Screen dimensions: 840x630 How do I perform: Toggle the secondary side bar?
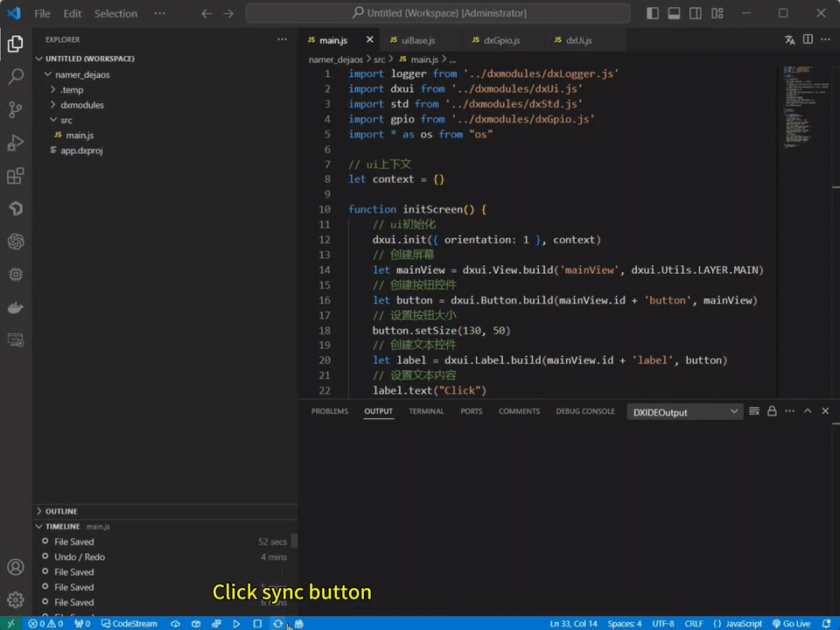point(696,13)
